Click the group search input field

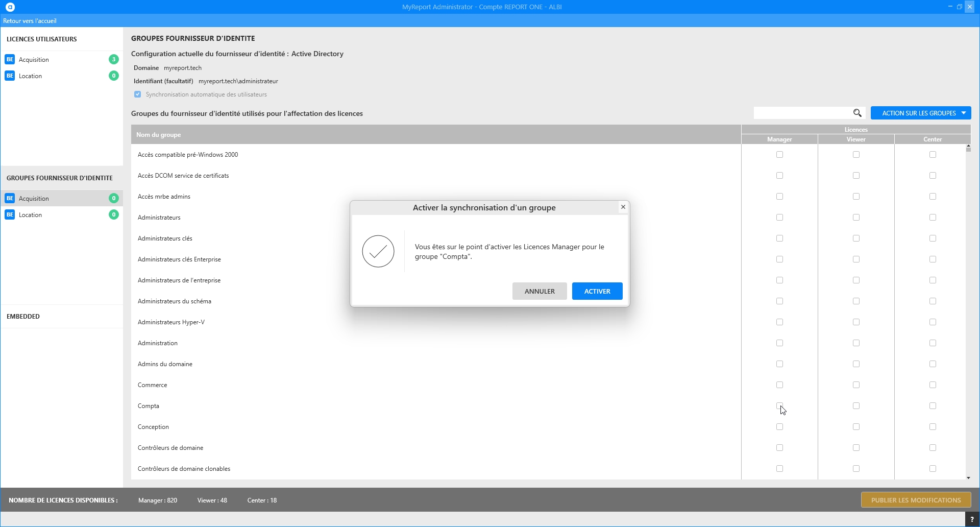[x=801, y=113]
